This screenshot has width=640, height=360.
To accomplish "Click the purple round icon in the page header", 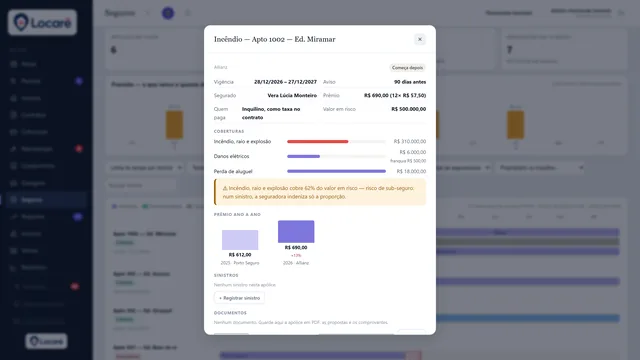I will 168,13.
